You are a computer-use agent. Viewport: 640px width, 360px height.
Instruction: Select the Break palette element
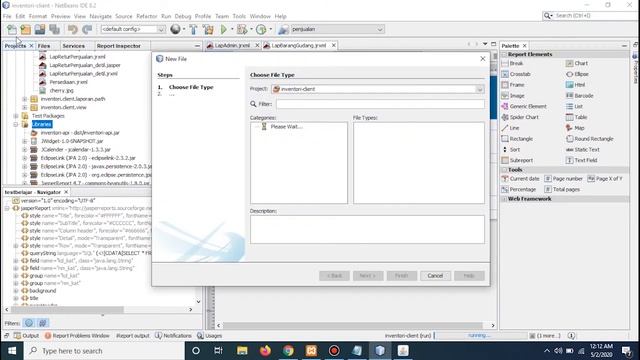513,63
